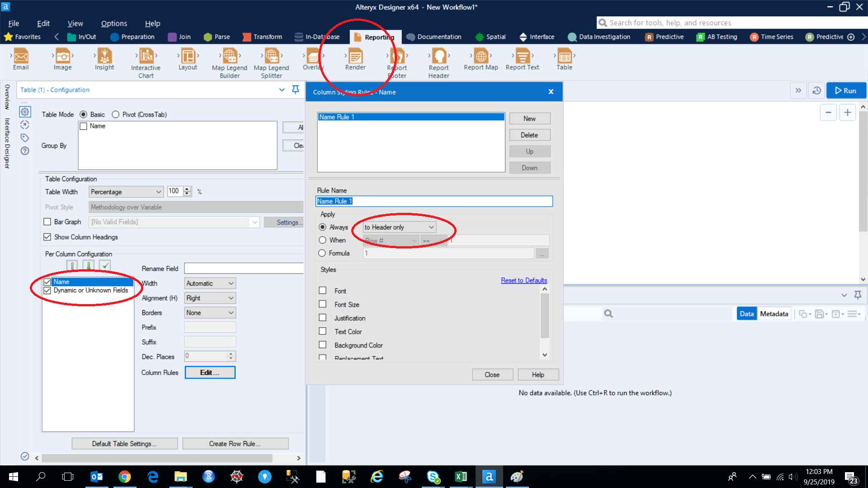
Task: Open the Table Width Percentage dropdown
Action: tap(126, 192)
